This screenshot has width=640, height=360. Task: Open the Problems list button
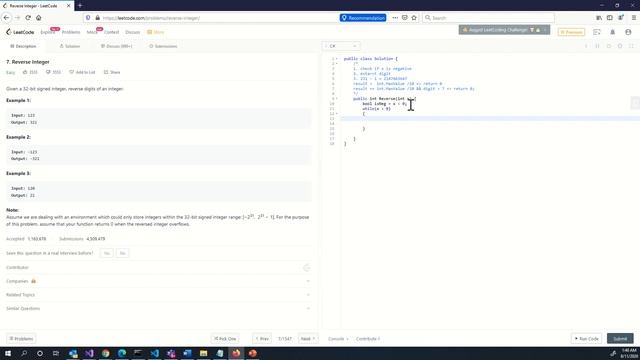pyautogui.click(x=21, y=339)
